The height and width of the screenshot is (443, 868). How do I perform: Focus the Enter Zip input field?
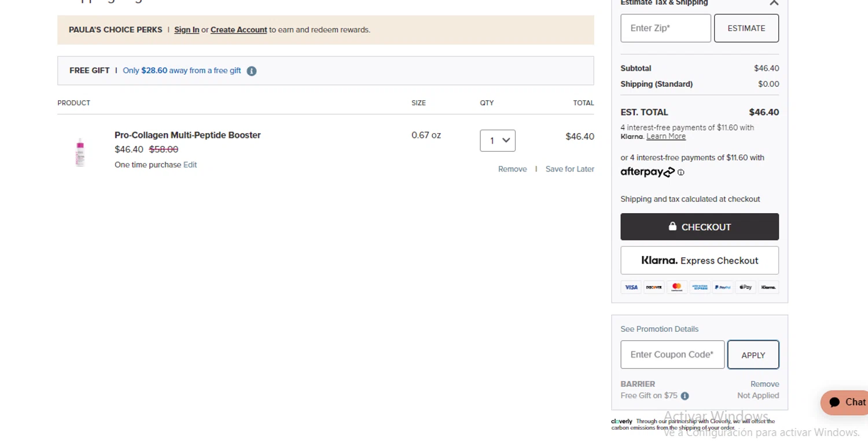665,28
